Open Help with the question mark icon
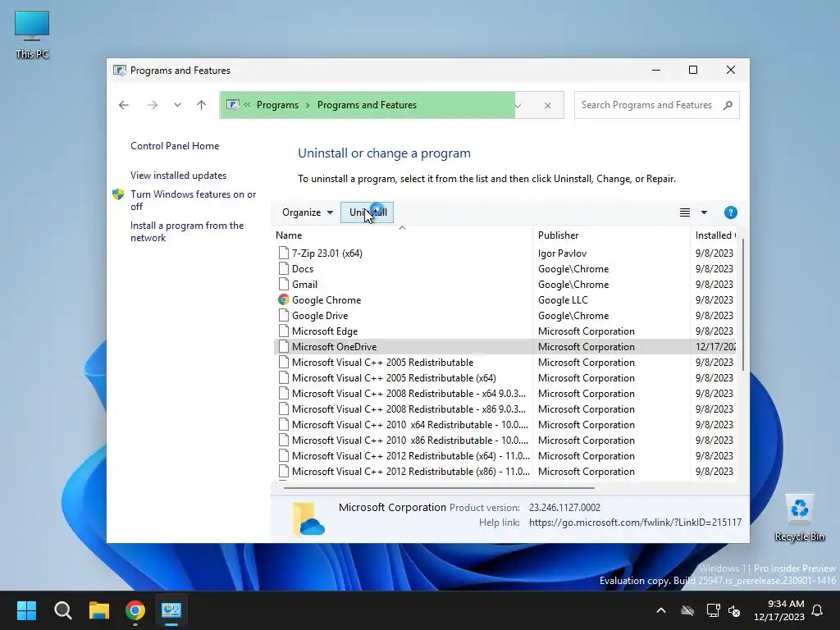The image size is (840, 630). coord(730,212)
